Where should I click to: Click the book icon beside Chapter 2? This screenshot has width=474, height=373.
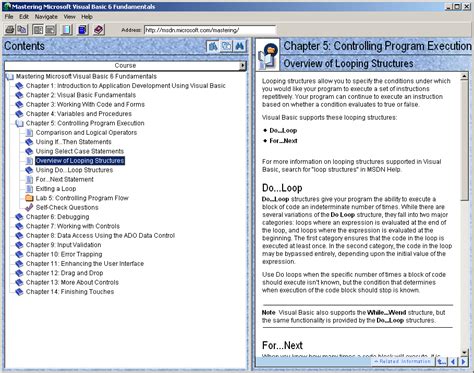point(19,95)
